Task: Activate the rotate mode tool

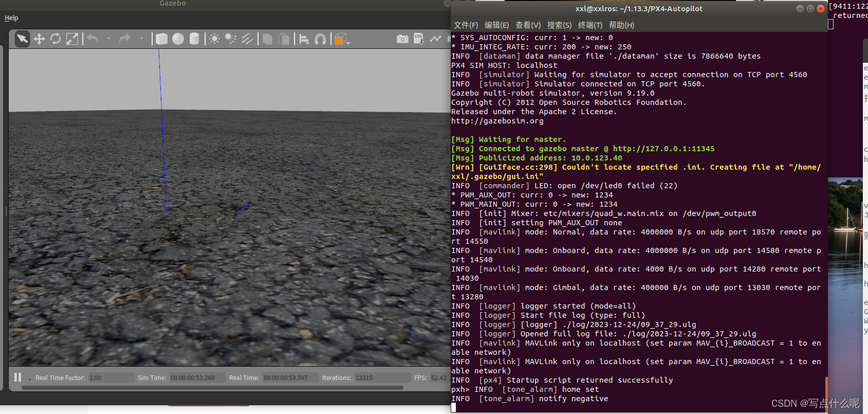Action: pyautogui.click(x=56, y=39)
